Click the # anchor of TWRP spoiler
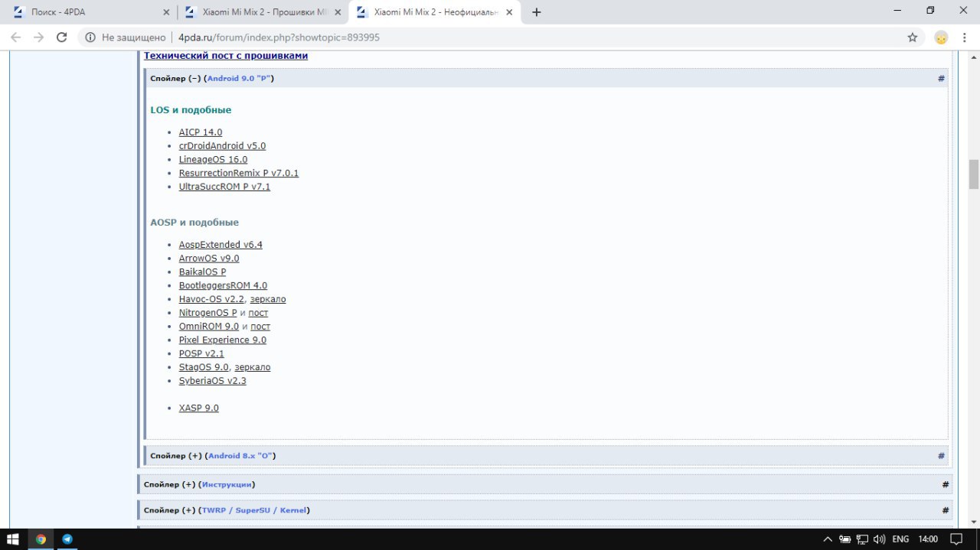 click(x=946, y=509)
